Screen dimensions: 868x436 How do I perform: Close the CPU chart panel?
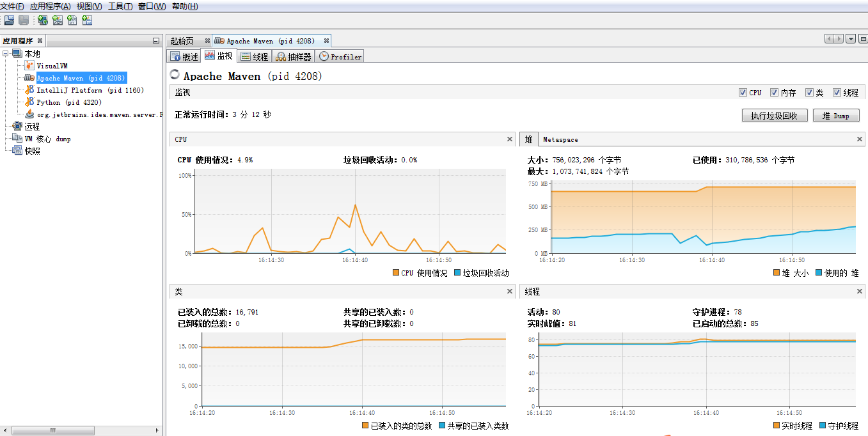[510, 139]
